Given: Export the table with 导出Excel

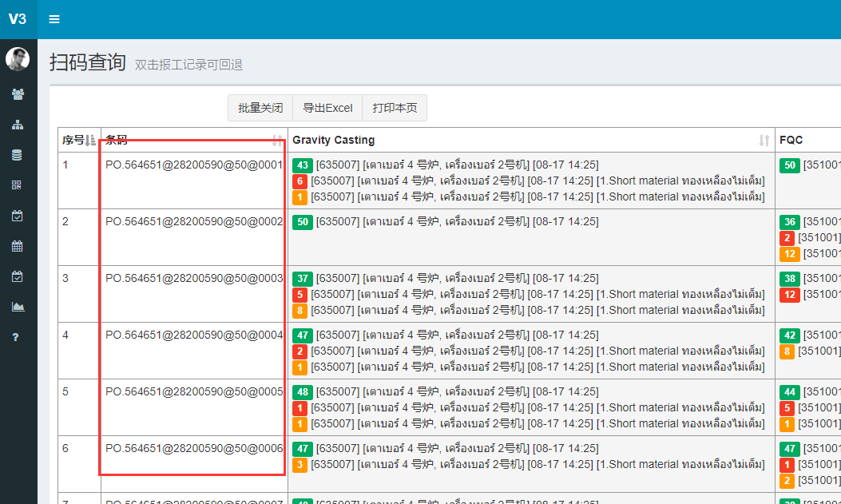Looking at the screenshot, I should 327,108.
